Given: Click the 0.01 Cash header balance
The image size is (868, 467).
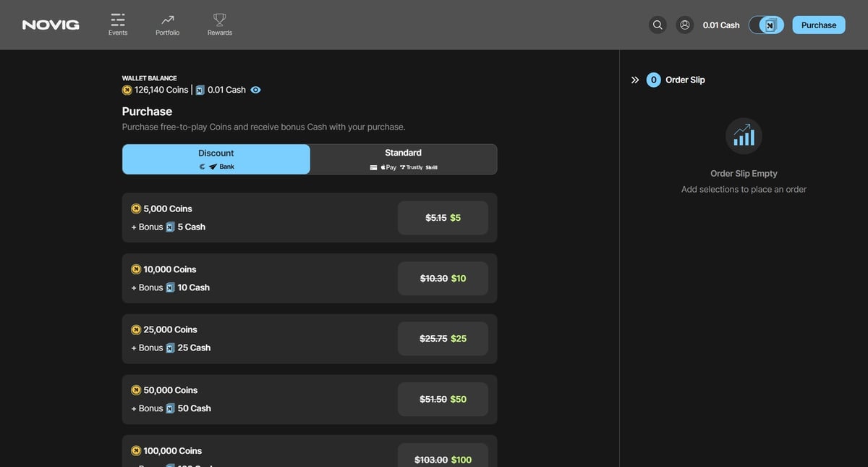Looking at the screenshot, I should (721, 25).
